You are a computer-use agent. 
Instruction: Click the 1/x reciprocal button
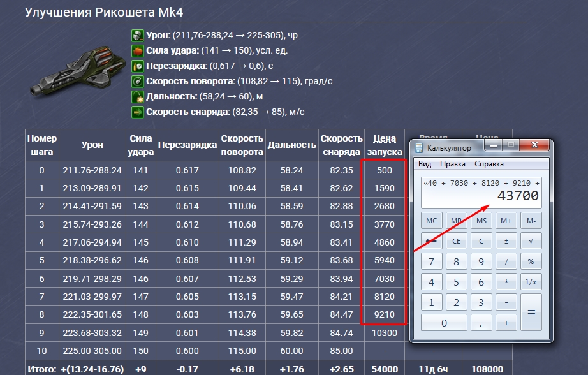[531, 282]
